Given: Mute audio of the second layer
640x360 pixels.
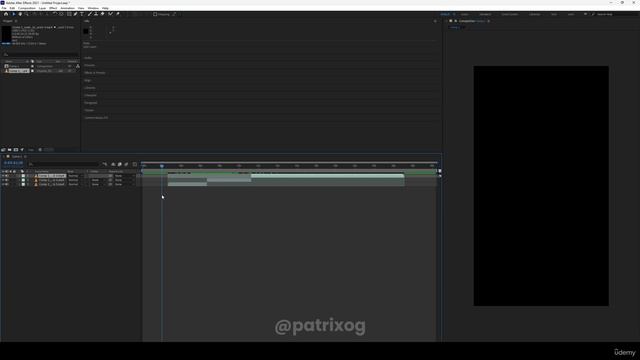Looking at the screenshot, I should [7, 180].
